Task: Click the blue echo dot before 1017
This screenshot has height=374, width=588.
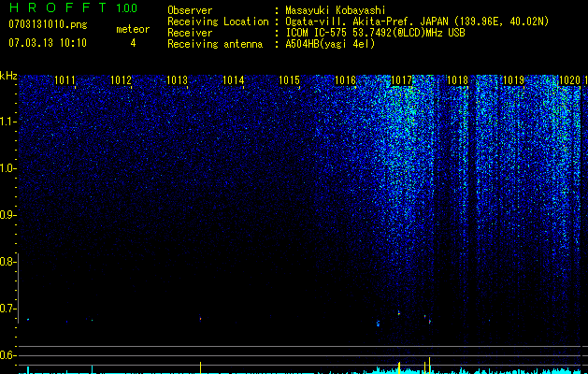Action: (378, 323)
